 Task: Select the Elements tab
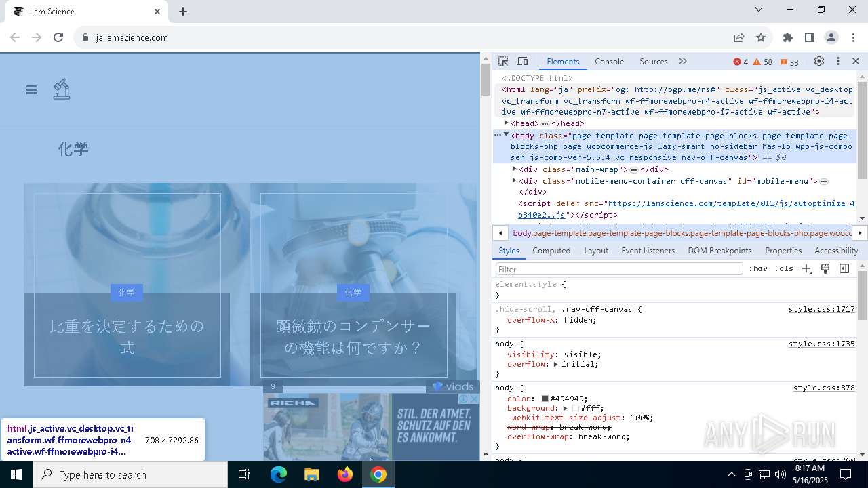click(x=563, y=62)
